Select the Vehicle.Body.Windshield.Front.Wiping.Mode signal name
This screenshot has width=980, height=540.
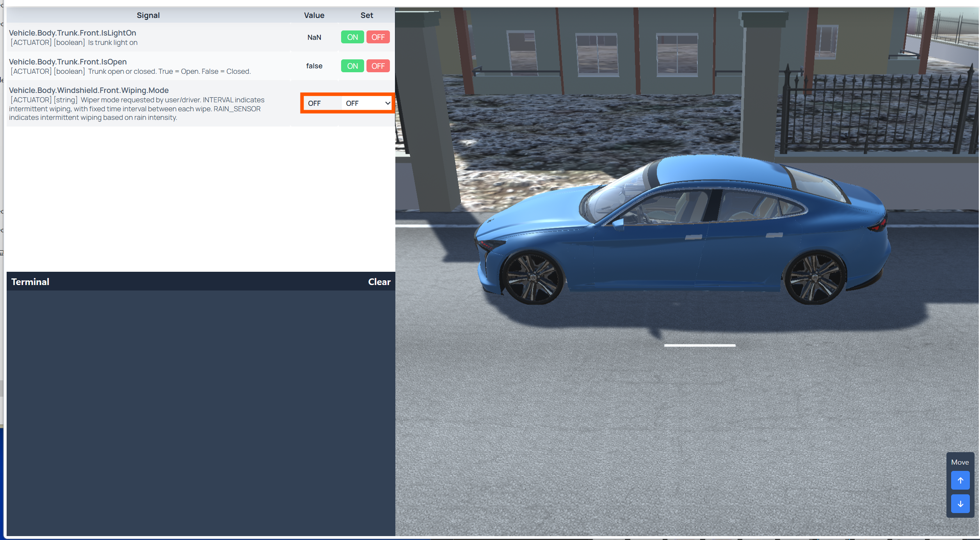89,90
